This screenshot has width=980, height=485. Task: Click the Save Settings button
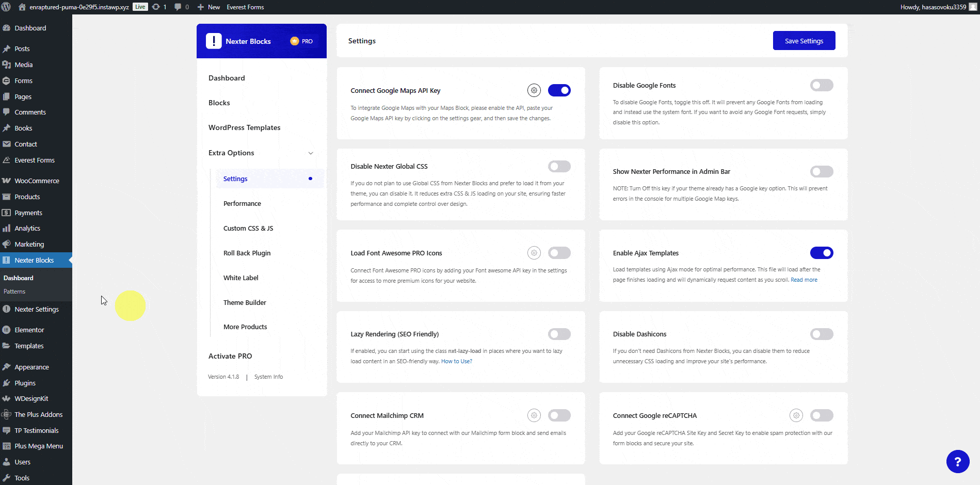tap(804, 41)
